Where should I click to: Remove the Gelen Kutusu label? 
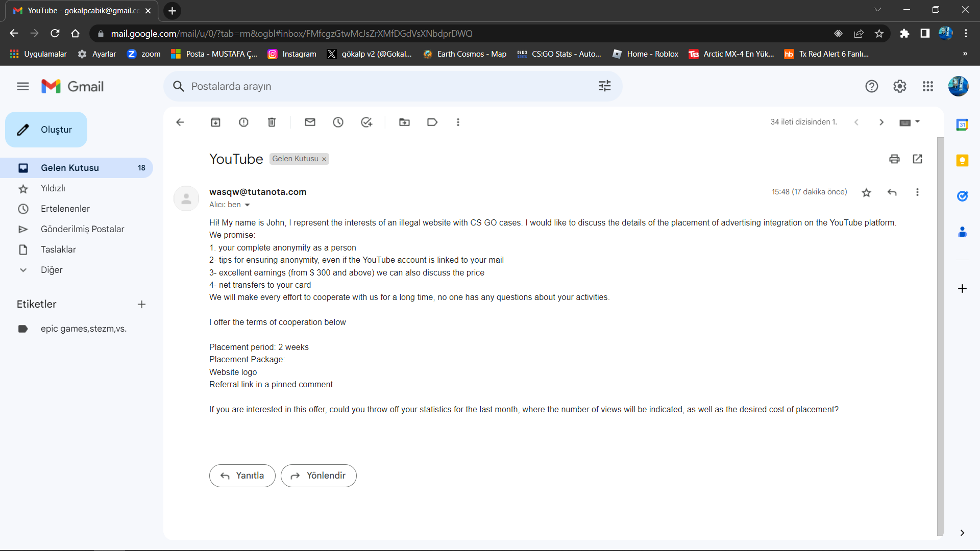click(324, 159)
